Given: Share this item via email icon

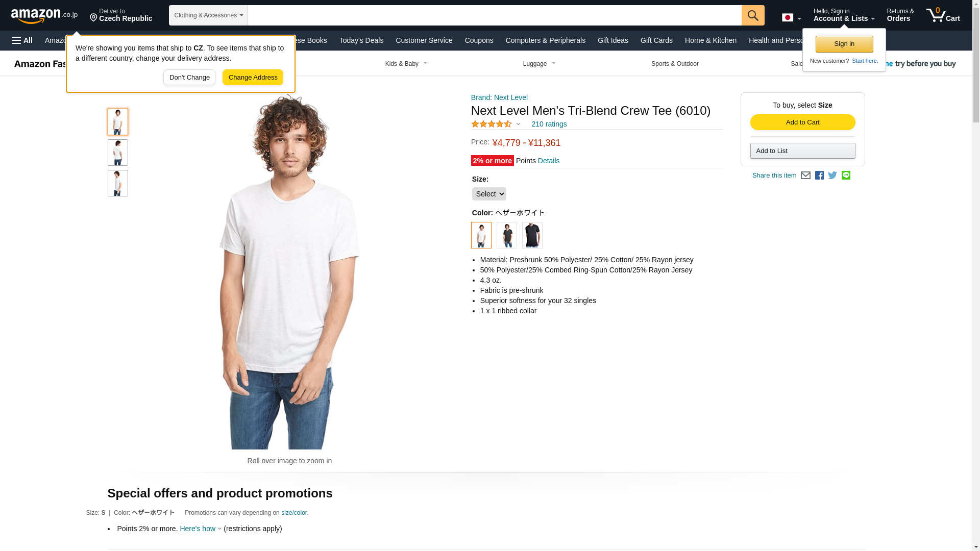Looking at the screenshot, I should click(x=805, y=176).
